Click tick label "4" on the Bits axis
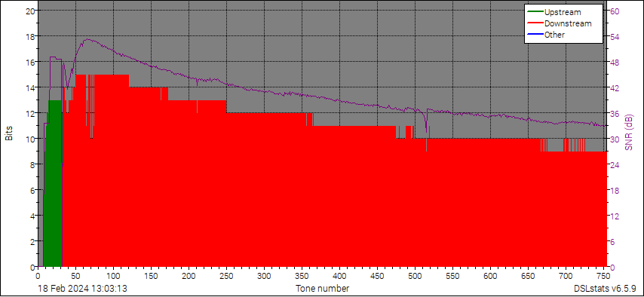This screenshot has height=297, width=644. [32, 216]
